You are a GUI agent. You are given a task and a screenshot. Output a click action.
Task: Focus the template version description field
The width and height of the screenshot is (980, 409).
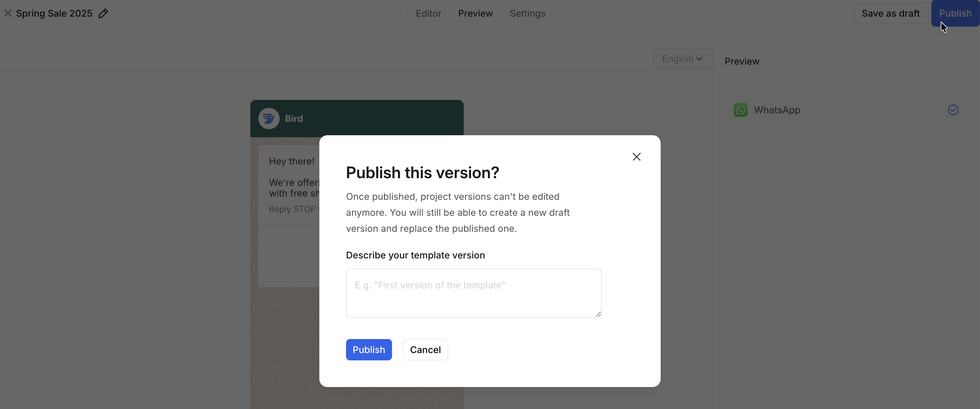(x=473, y=293)
